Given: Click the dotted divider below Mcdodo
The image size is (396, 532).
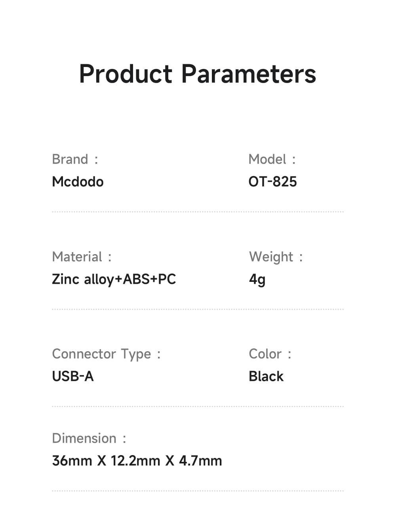Looking at the screenshot, I should (x=198, y=212).
